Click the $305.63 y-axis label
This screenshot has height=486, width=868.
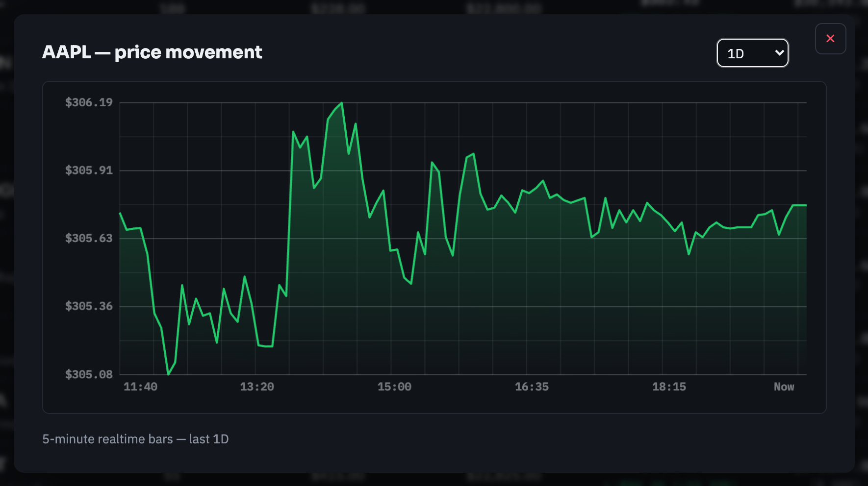coord(89,238)
